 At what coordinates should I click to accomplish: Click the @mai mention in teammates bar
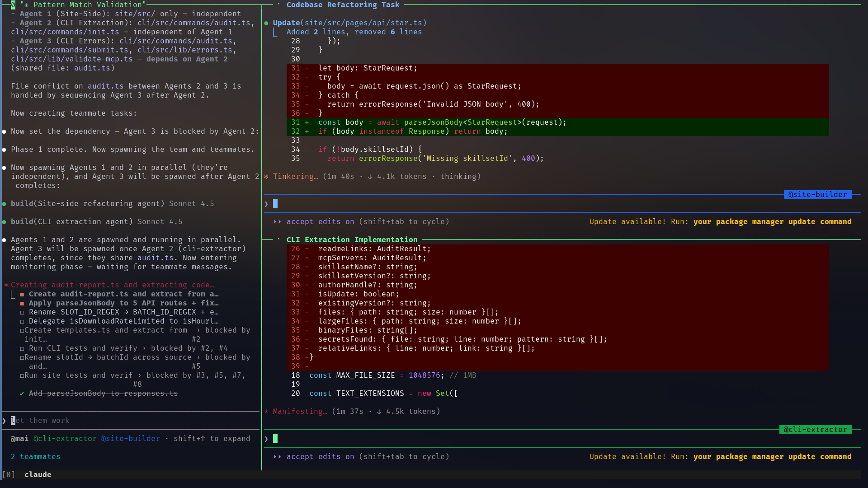pos(20,439)
